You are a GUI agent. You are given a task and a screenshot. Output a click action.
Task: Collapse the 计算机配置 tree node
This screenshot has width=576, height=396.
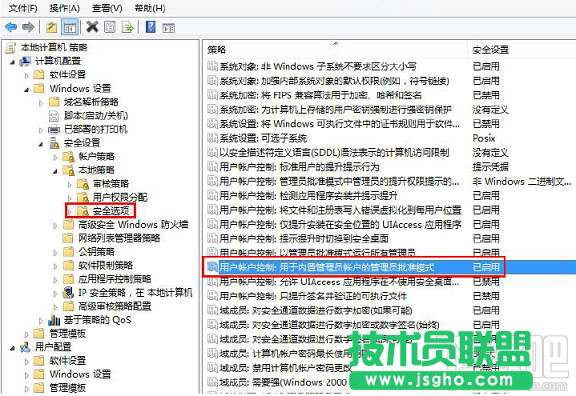click(12, 62)
